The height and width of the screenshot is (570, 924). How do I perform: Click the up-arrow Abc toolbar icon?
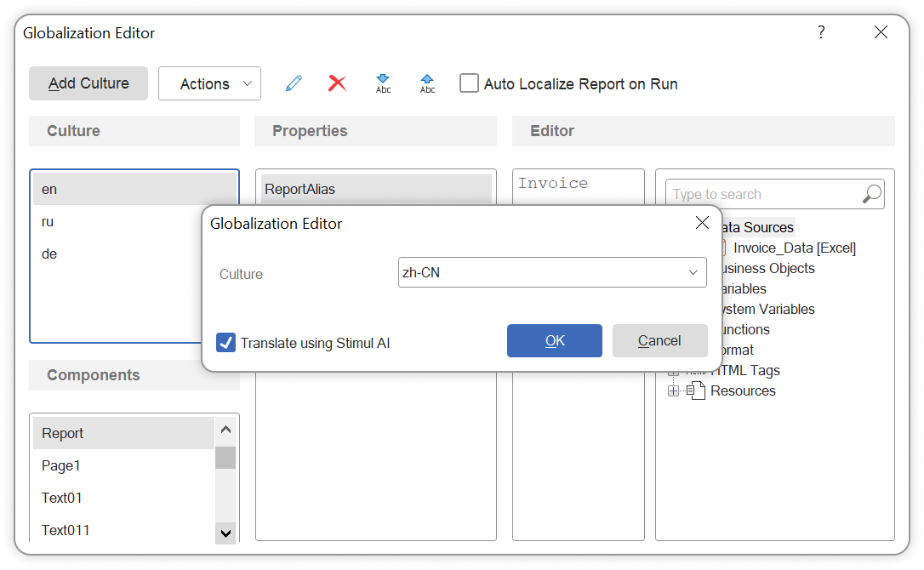(427, 83)
